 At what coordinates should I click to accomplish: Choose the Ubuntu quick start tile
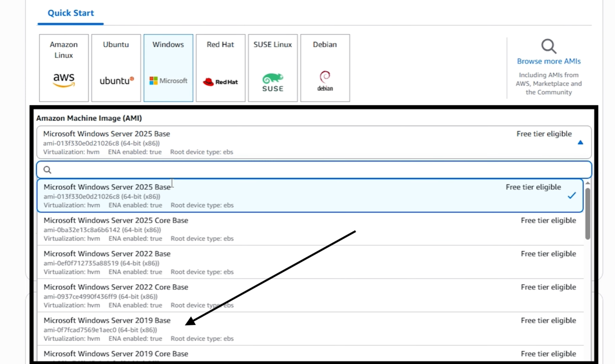(x=116, y=68)
